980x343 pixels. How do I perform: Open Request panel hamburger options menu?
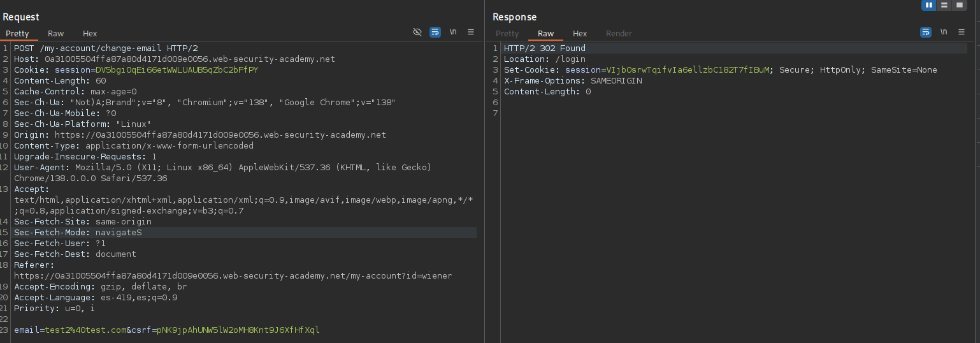tap(471, 32)
